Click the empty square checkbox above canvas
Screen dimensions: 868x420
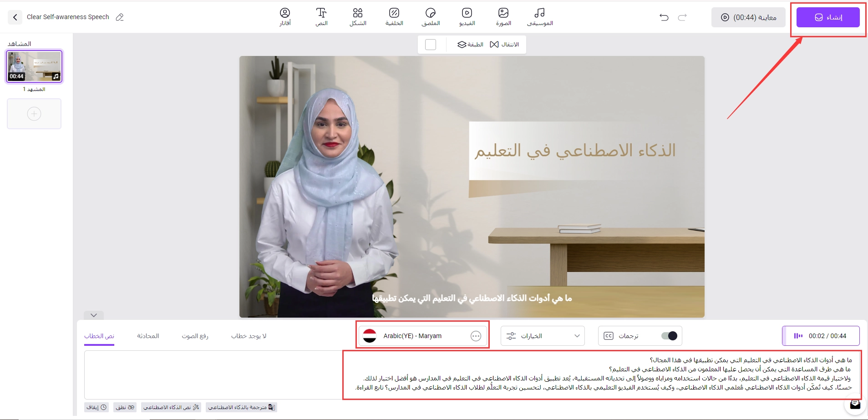(x=430, y=45)
